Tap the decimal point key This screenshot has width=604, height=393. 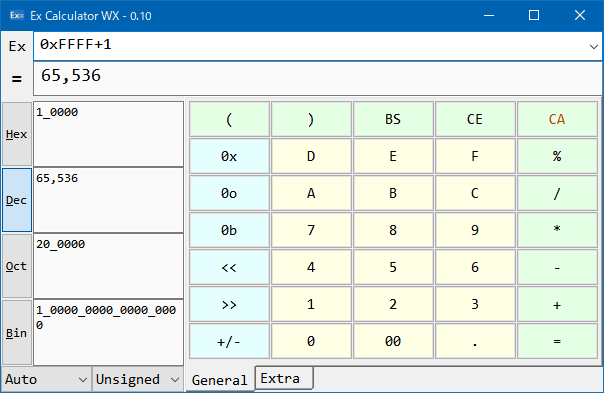tap(475, 341)
